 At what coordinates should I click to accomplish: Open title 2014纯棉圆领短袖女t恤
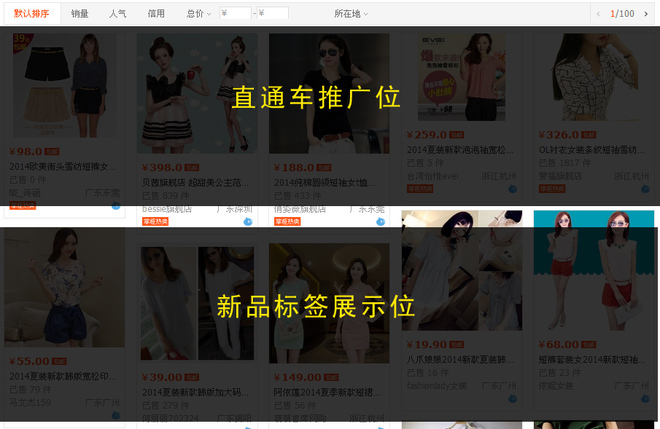click(325, 183)
